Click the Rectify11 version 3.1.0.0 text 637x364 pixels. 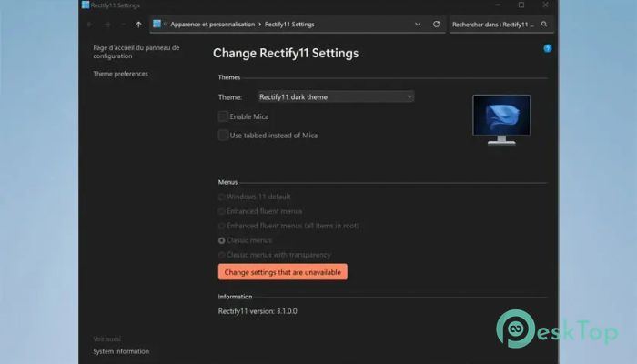tap(258, 311)
